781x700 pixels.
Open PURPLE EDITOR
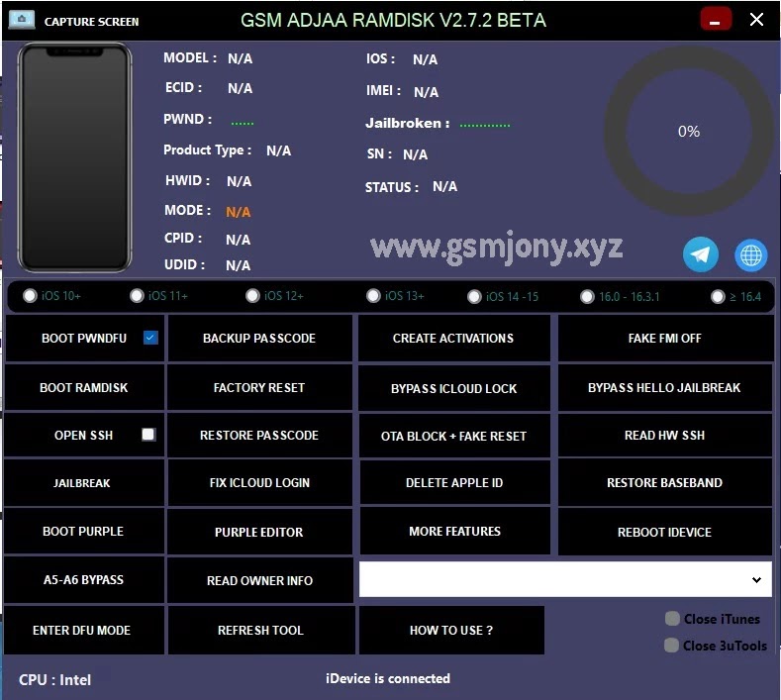[259, 532]
